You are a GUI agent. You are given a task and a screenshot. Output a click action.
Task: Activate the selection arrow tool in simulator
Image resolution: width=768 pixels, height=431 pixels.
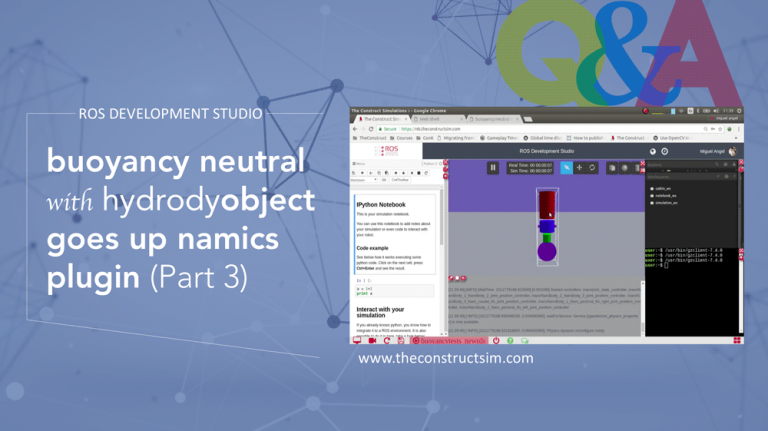(566, 168)
